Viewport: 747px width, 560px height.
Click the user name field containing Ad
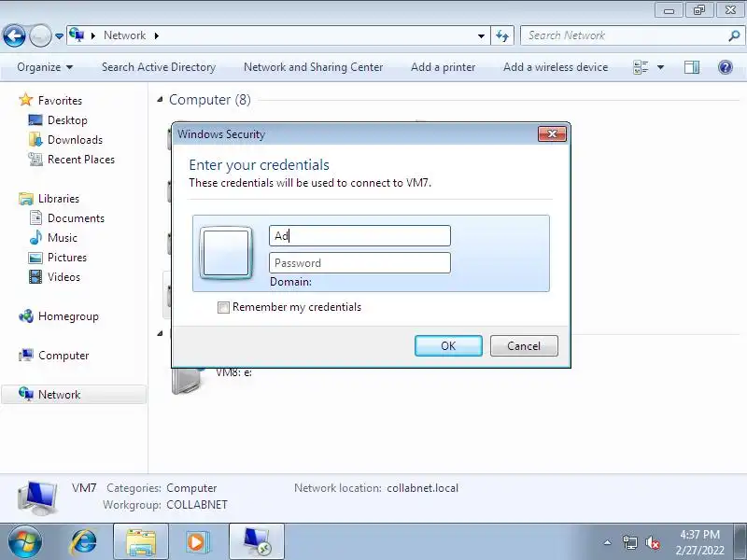click(x=359, y=236)
